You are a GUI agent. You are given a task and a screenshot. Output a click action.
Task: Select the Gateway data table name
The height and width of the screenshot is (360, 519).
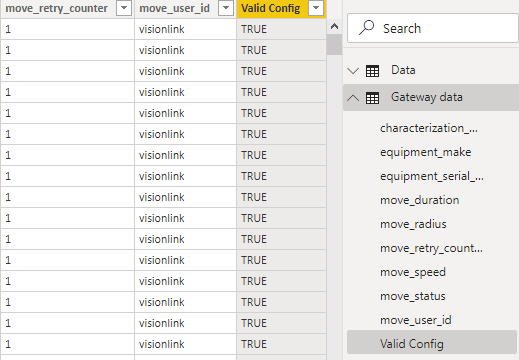427,97
